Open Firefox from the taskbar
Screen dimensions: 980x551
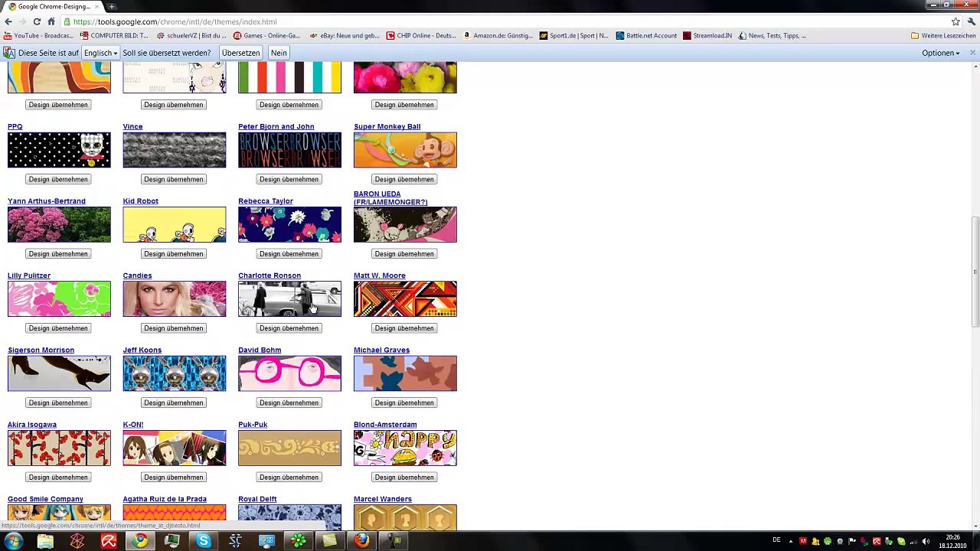[361, 541]
